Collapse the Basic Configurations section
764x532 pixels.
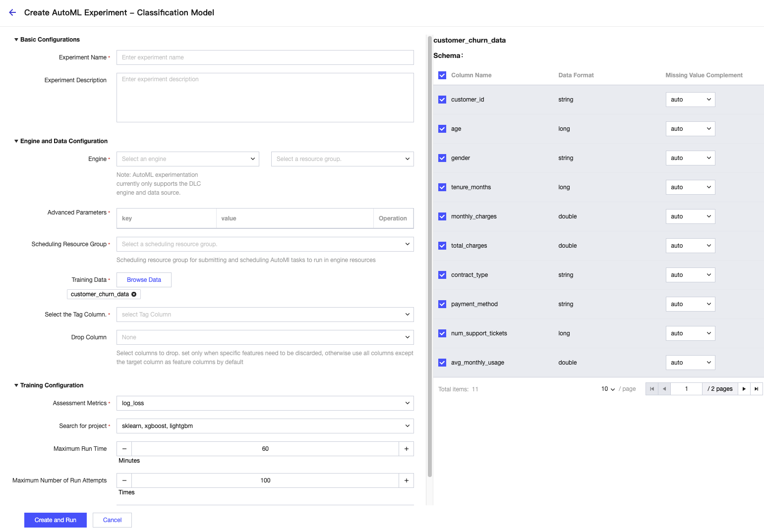click(x=16, y=40)
